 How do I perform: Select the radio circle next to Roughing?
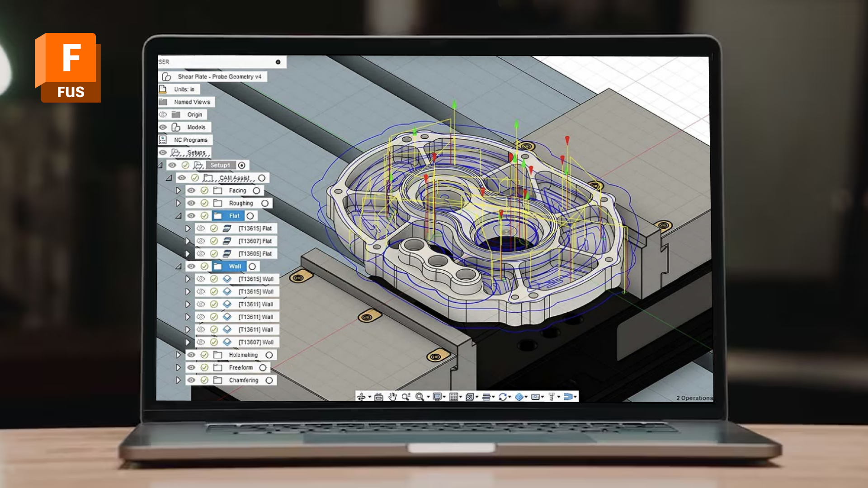(265, 203)
